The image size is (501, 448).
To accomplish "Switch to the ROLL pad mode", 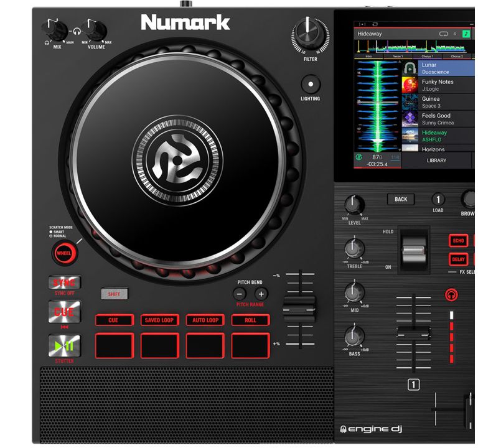I will (x=250, y=320).
